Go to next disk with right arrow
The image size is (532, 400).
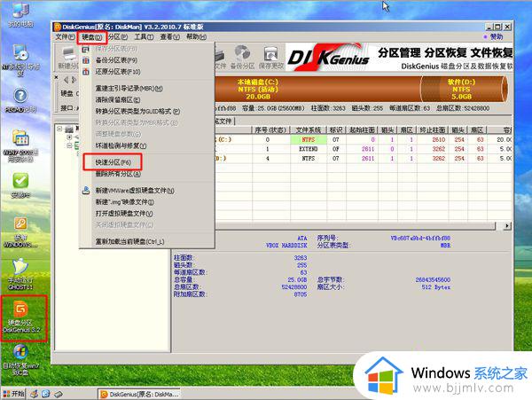tap(74, 80)
